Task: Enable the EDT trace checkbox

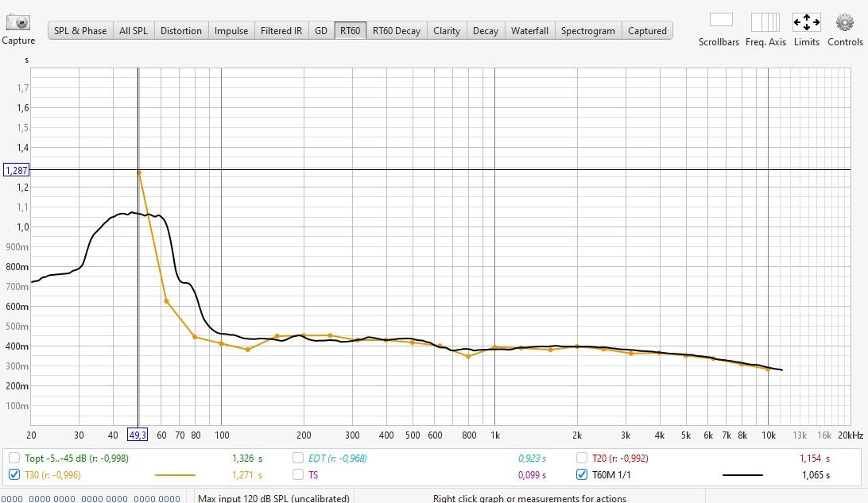Action: pyautogui.click(x=298, y=458)
